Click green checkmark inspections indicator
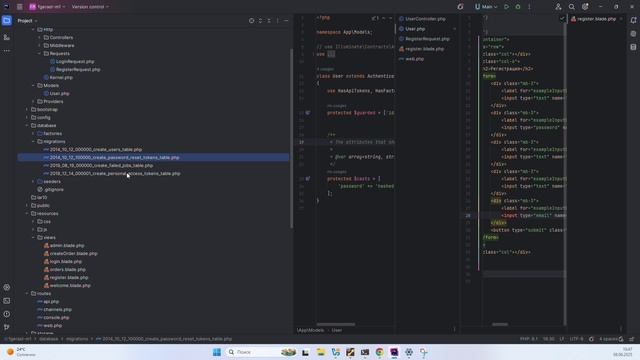The height and width of the screenshot is (360, 640). [x=562, y=18]
